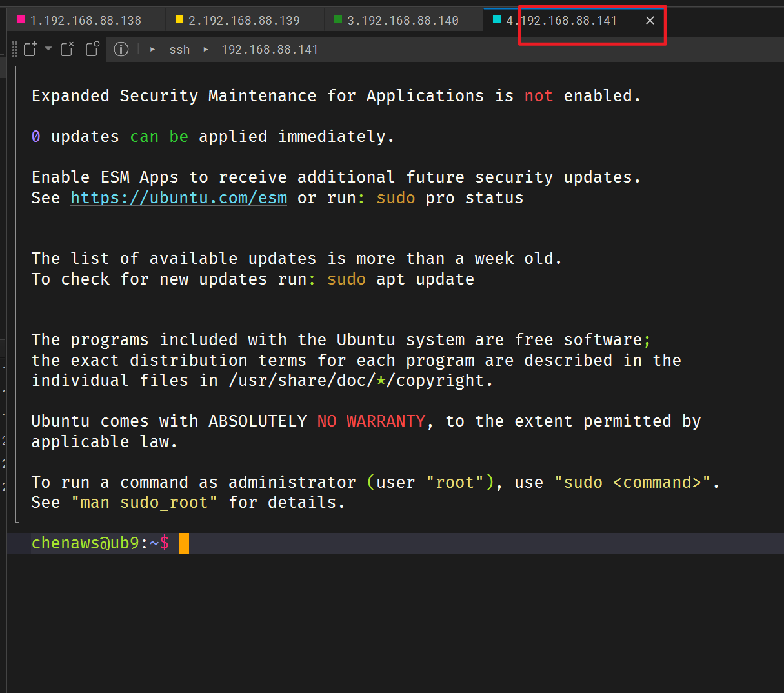Click the "sudo <command>" quoted text
Viewport: 784px width, 693px height.
[x=632, y=483]
